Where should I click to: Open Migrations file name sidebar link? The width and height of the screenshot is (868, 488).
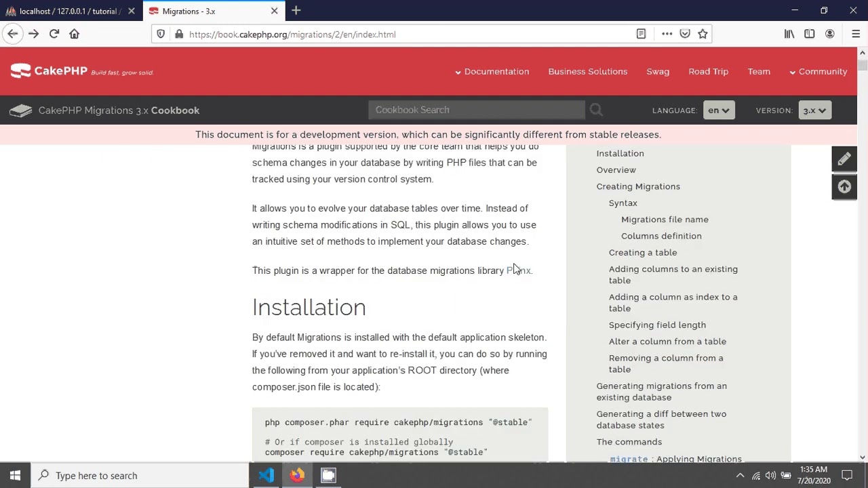pos(665,220)
